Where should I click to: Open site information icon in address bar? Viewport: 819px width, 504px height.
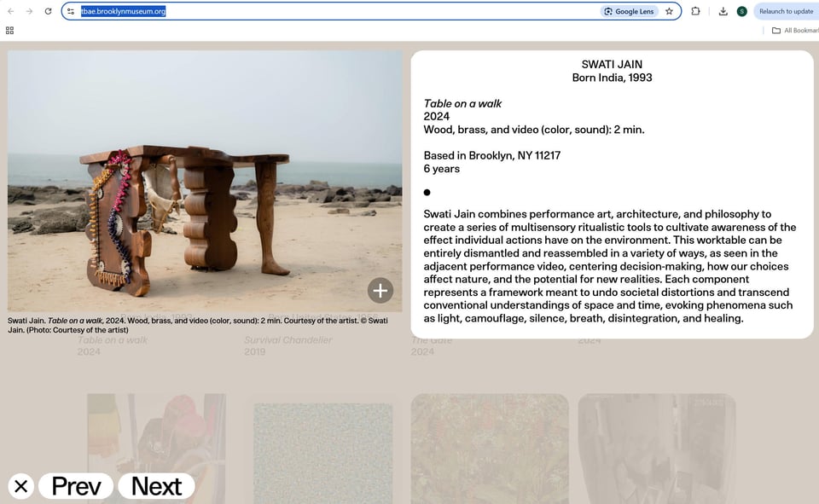[x=71, y=11]
